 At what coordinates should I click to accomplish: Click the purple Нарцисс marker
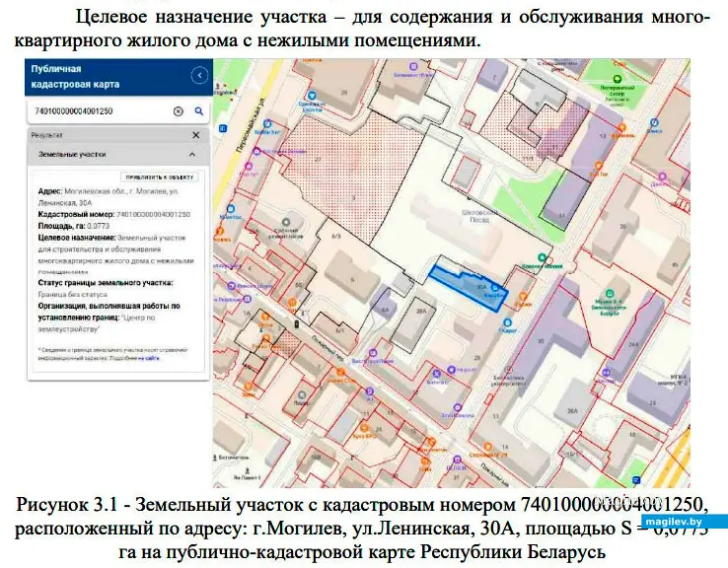(x=451, y=370)
